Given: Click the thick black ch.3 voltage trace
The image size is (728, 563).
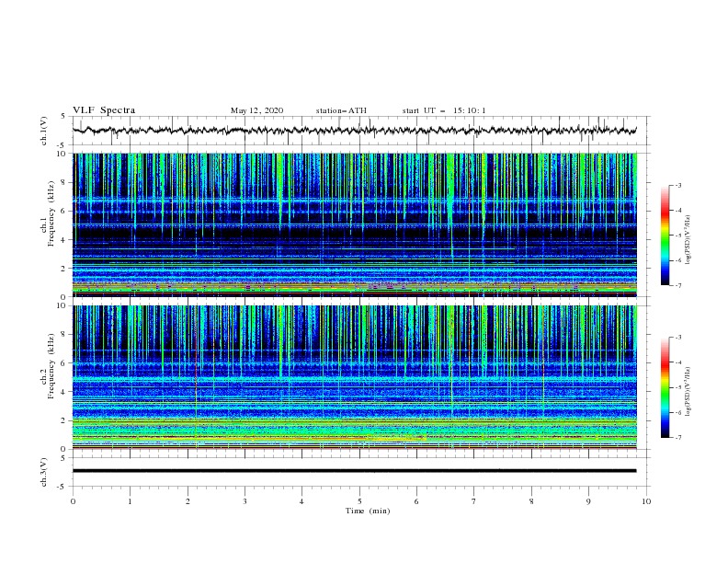Looking at the screenshot, I should 354,471.
